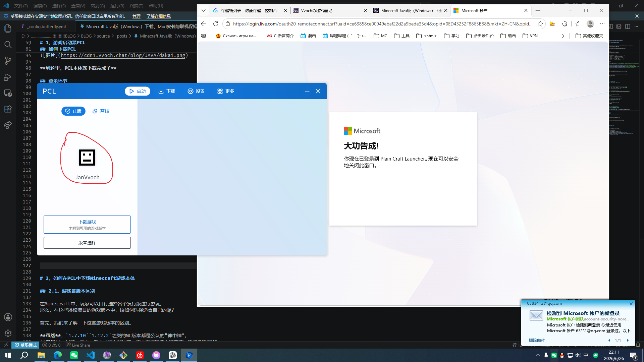
Task: Click the JanVvoch player skin avatar
Action: coord(87,158)
